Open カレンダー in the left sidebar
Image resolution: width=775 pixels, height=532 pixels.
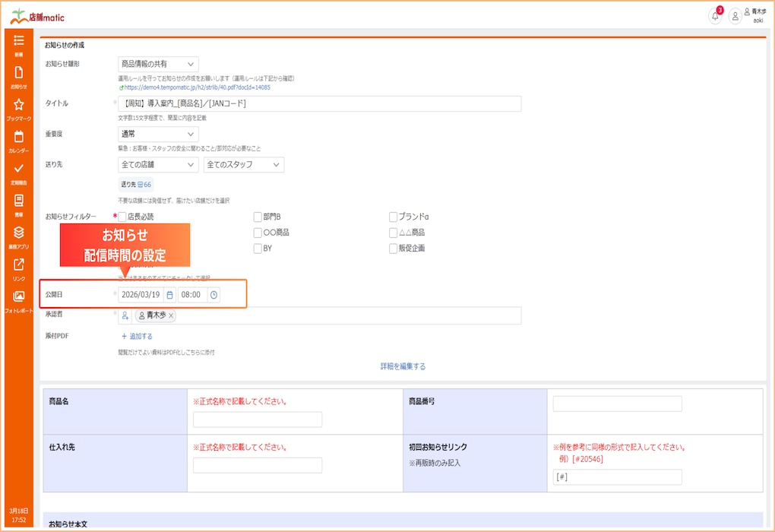[x=18, y=141]
